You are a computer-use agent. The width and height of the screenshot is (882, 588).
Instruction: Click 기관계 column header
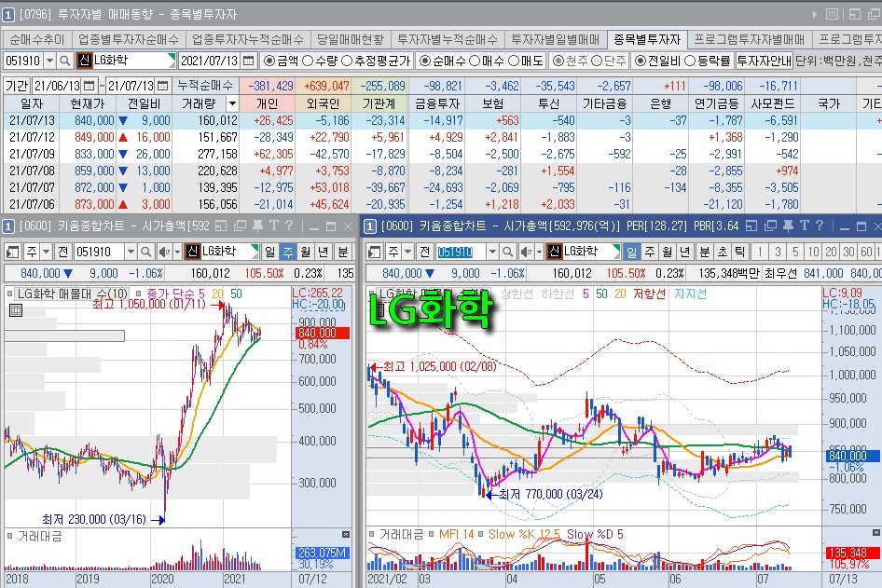click(379, 103)
